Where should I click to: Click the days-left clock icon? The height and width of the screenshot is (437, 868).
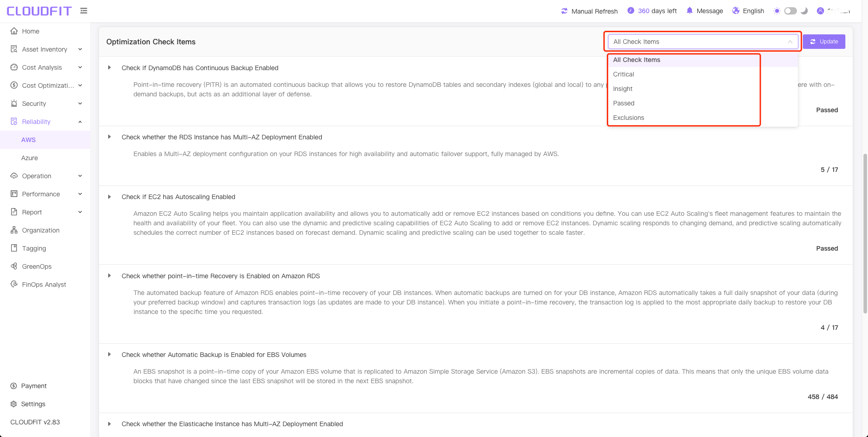[631, 10]
